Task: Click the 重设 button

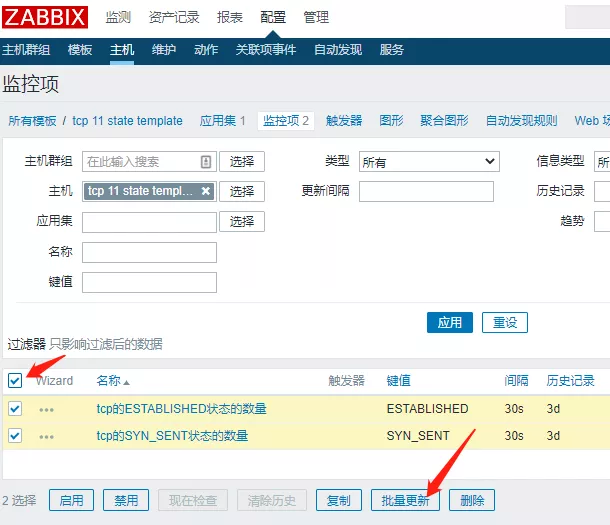Action: (x=504, y=322)
